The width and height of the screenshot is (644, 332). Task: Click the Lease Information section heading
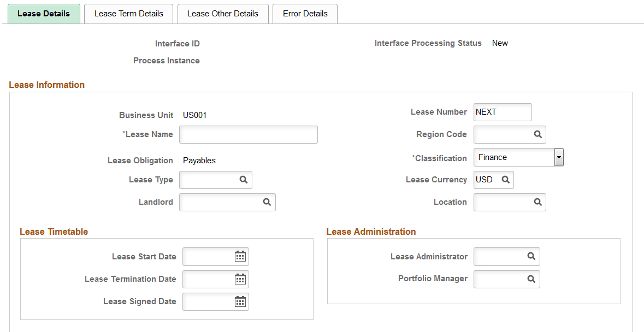point(46,85)
